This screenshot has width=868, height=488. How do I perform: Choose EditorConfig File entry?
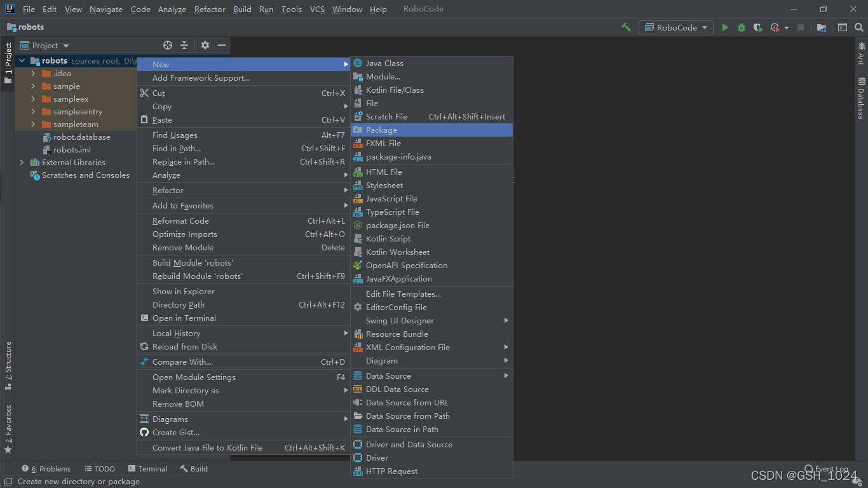pyautogui.click(x=432, y=307)
